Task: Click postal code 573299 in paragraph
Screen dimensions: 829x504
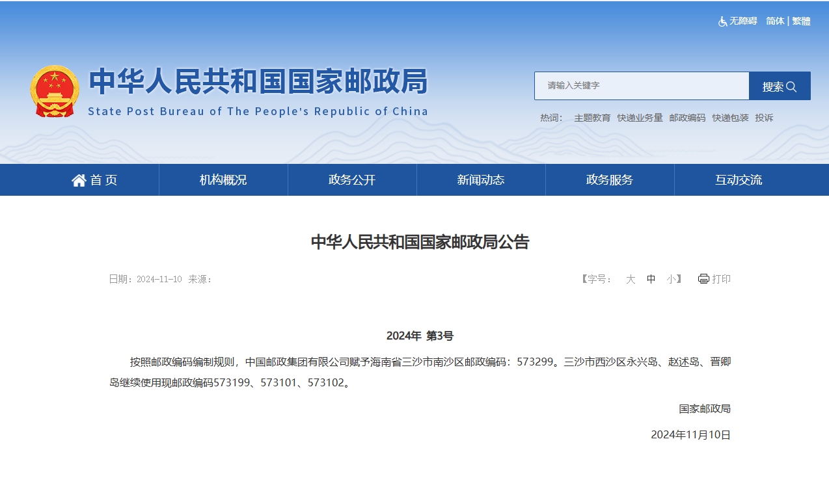Action: tap(534, 362)
